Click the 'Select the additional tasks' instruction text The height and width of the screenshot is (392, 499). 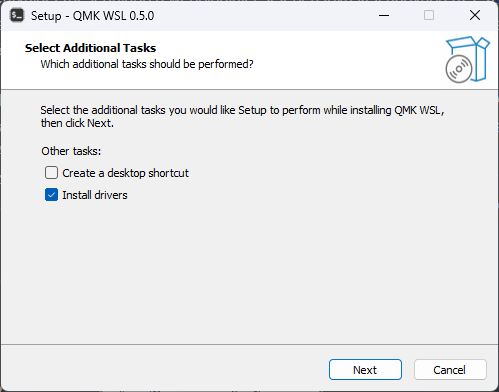(242, 117)
